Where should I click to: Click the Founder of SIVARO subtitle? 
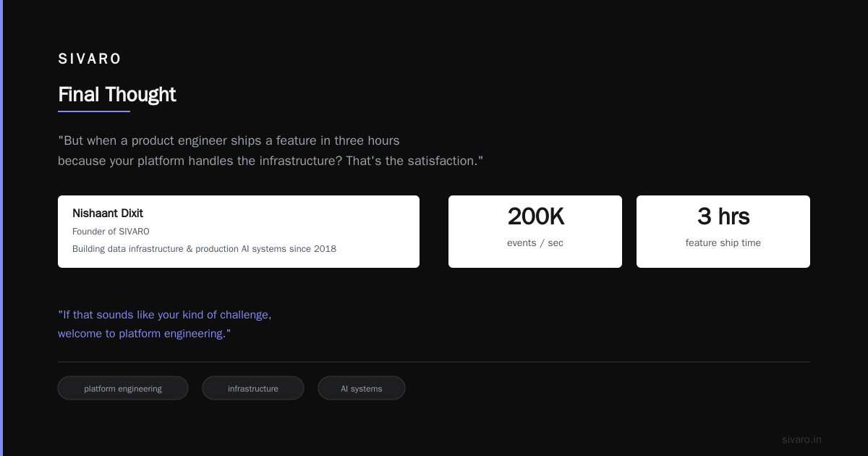111,232
